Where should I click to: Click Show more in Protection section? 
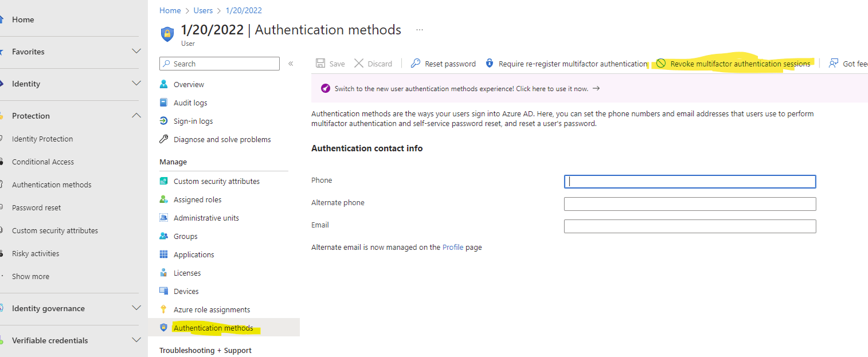30,276
